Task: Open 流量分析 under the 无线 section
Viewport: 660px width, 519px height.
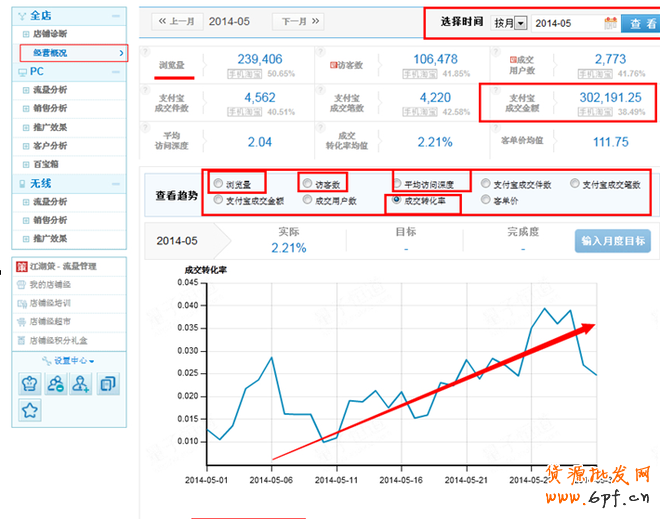Action: pyautogui.click(x=50, y=202)
